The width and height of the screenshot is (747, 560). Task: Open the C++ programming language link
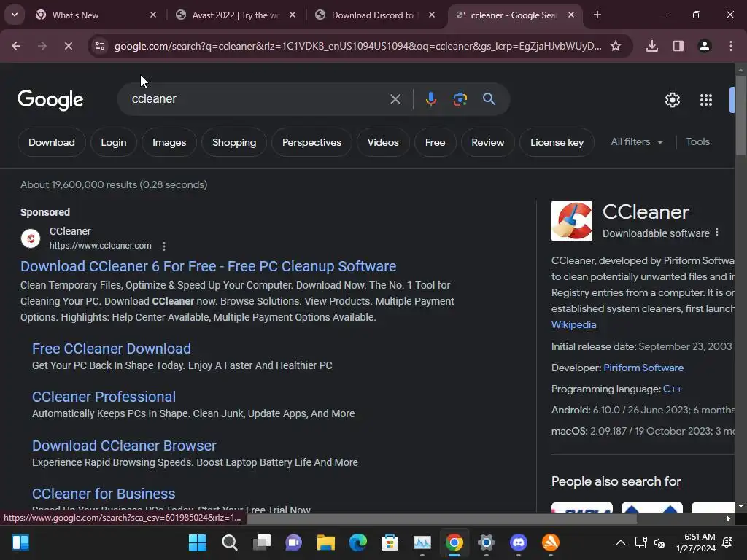pos(672,389)
